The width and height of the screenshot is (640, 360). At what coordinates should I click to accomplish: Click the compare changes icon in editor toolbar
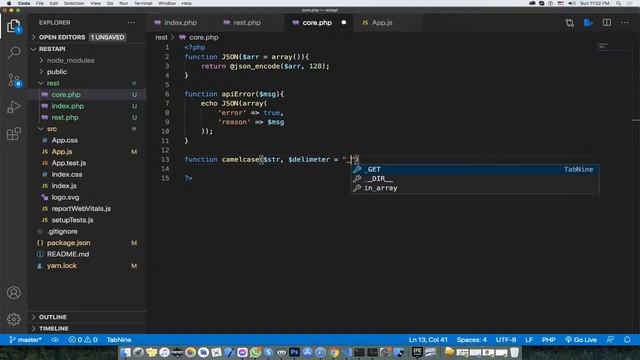569,23
